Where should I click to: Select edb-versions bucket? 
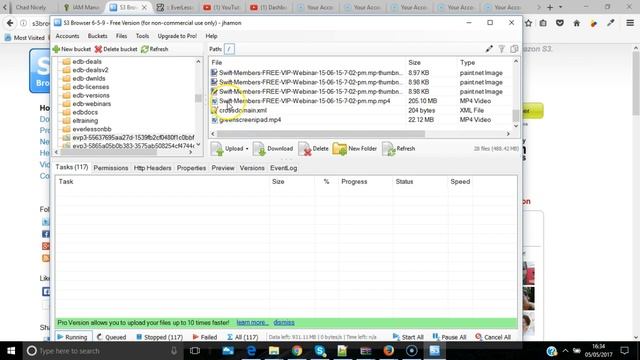(x=91, y=95)
